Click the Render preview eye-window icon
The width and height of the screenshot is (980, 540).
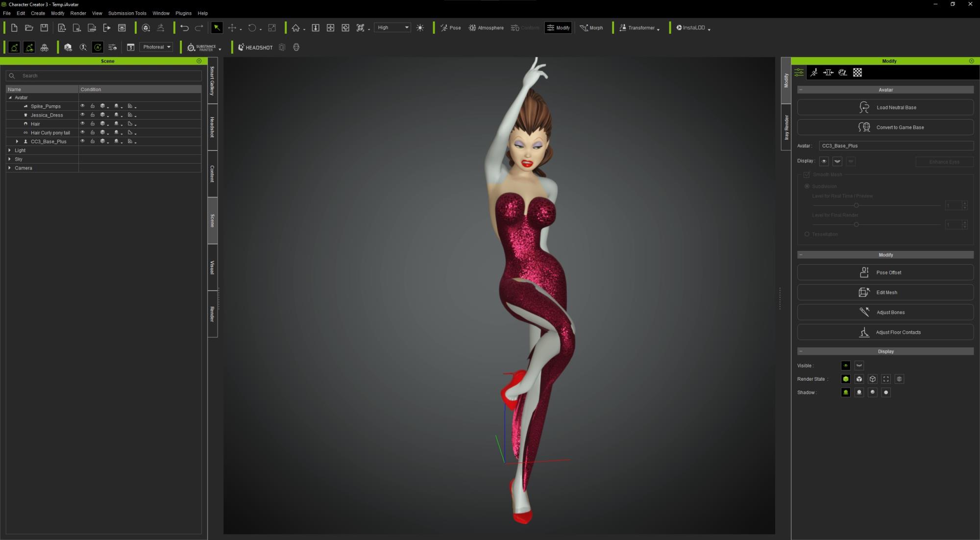pyautogui.click(x=122, y=28)
